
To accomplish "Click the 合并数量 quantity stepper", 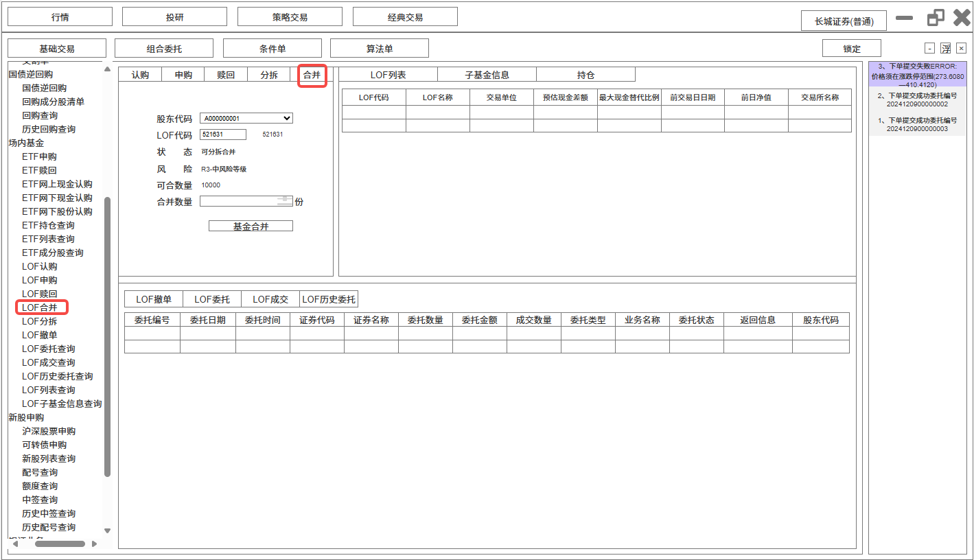I will (x=284, y=201).
